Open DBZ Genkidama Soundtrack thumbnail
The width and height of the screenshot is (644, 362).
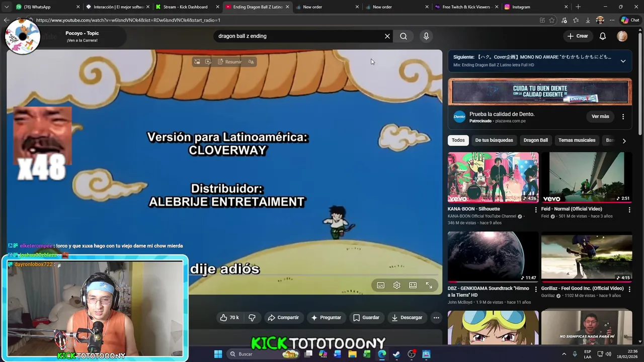[x=493, y=257]
